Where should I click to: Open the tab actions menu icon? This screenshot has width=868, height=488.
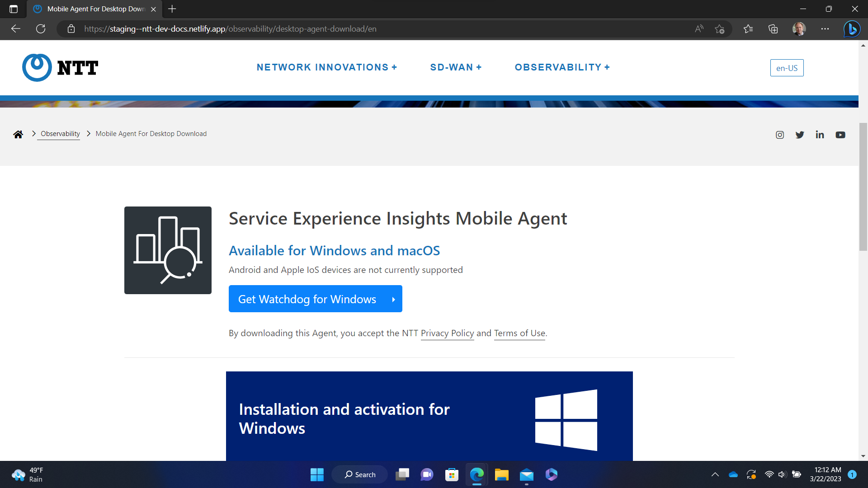tap(14, 9)
